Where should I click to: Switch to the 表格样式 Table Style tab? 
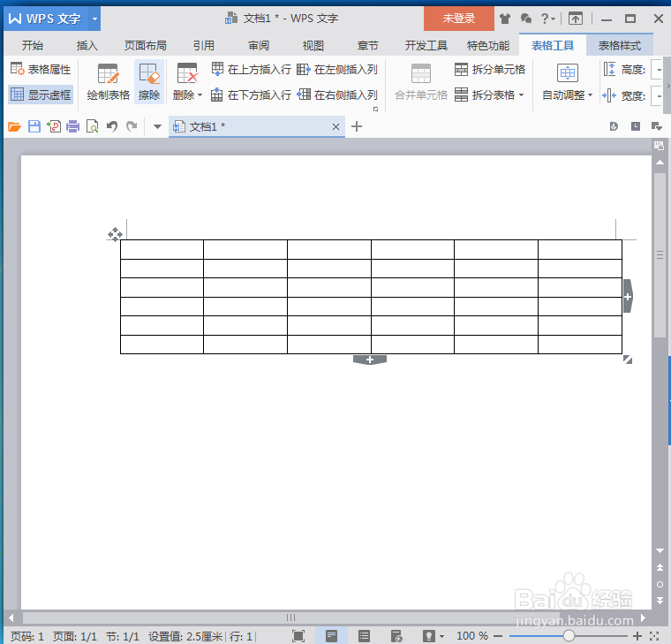[x=619, y=45]
